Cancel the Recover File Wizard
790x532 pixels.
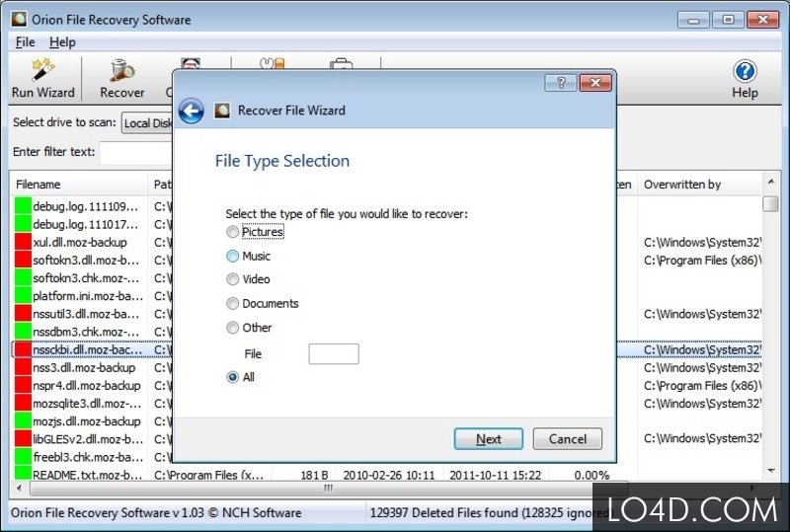coord(567,439)
